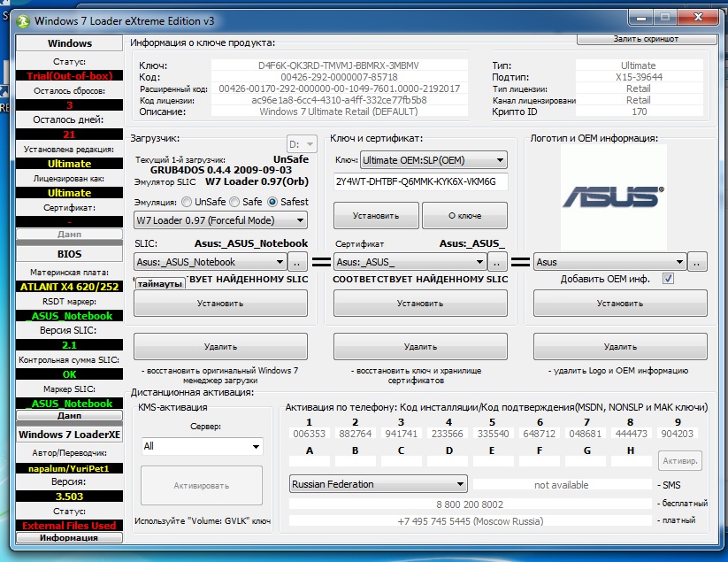Click the Дамп button under Сертификат
Screen dimensions: 728x562
[69, 234]
